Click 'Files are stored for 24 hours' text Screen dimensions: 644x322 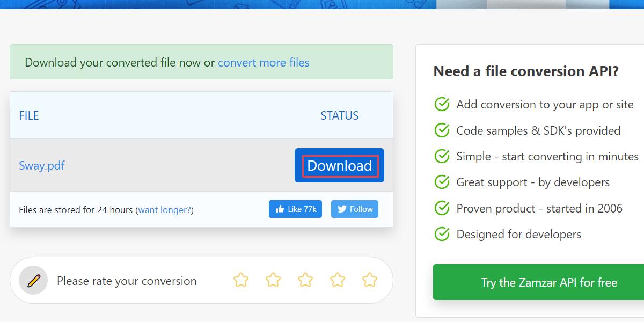[x=76, y=210]
